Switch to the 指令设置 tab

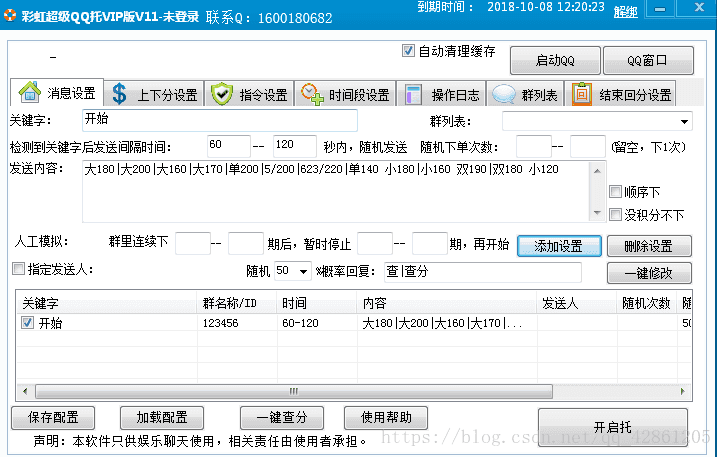coord(250,94)
